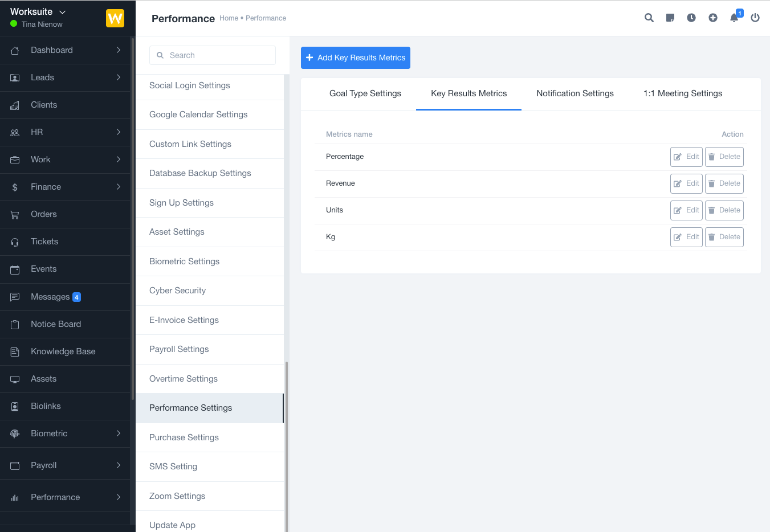Expand the Finance sidebar menu chevron

click(119, 187)
